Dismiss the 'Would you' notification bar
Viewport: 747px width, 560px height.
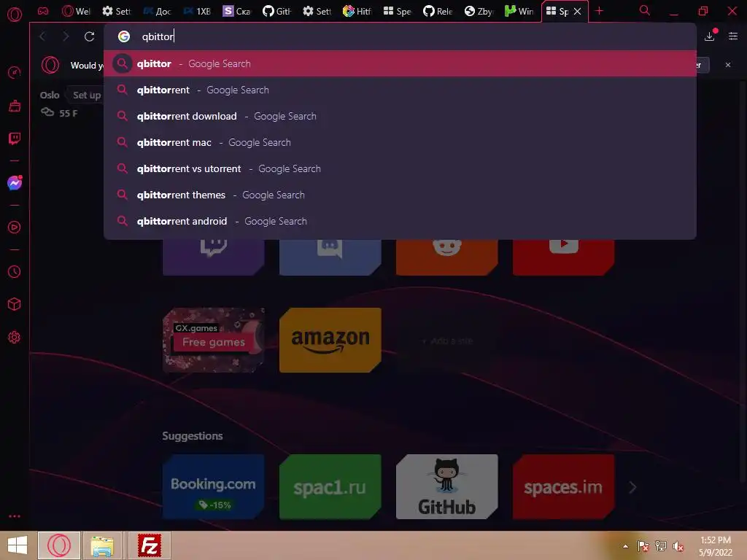[x=728, y=65]
